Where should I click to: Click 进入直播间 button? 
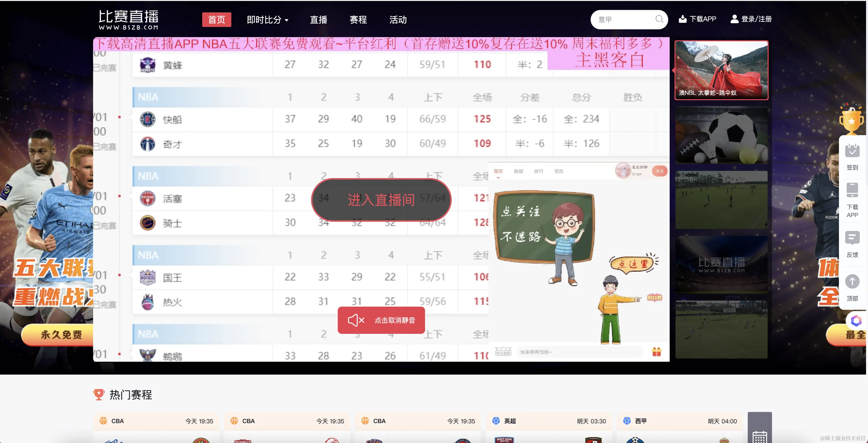tap(381, 200)
